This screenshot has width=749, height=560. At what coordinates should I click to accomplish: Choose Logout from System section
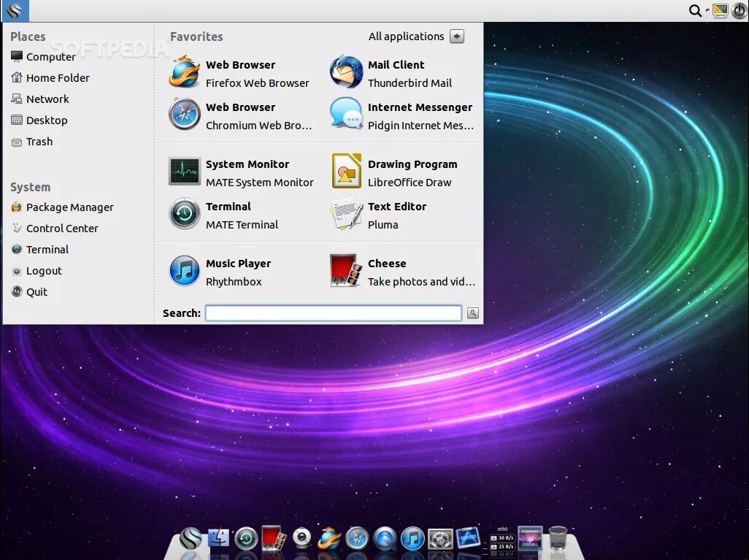point(37,271)
